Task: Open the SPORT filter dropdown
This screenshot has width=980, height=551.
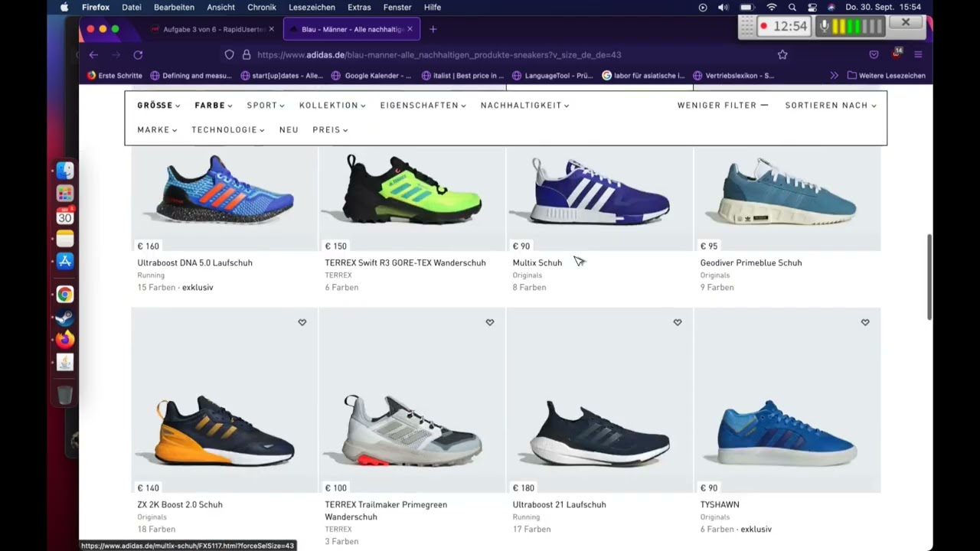Action: coord(266,106)
